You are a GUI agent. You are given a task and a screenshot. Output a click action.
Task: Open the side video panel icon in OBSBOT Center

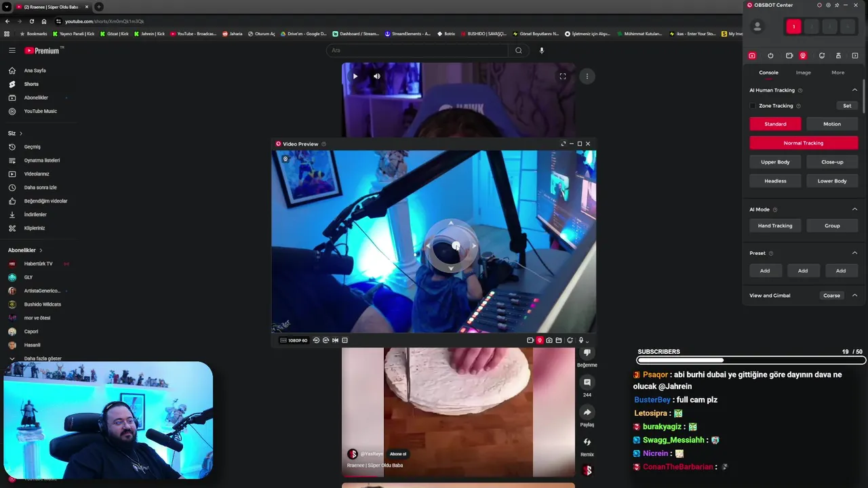click(x=855, y=56)
